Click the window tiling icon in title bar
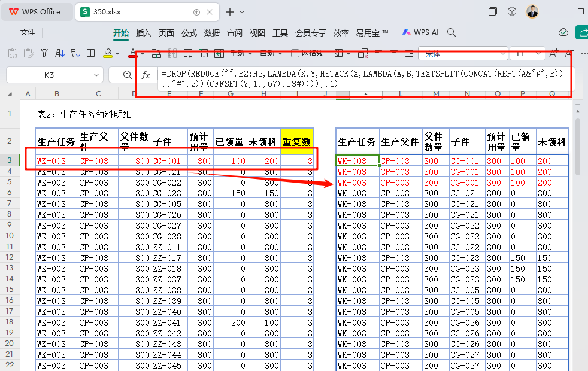This screenshot has width=588, height=371. [492, 11]
